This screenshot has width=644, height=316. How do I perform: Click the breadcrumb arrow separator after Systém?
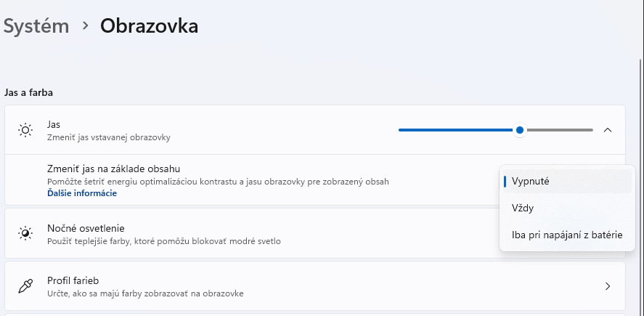[85, 26]
